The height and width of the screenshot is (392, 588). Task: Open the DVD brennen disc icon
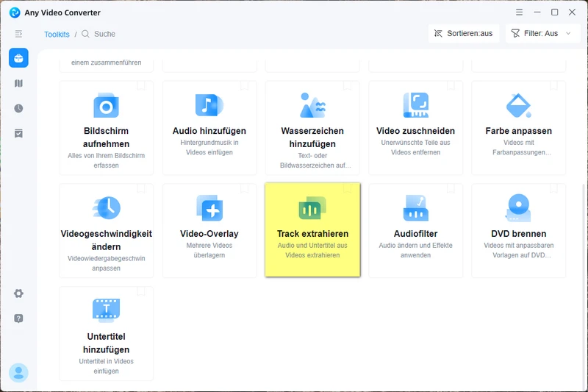tap(519, 207)
